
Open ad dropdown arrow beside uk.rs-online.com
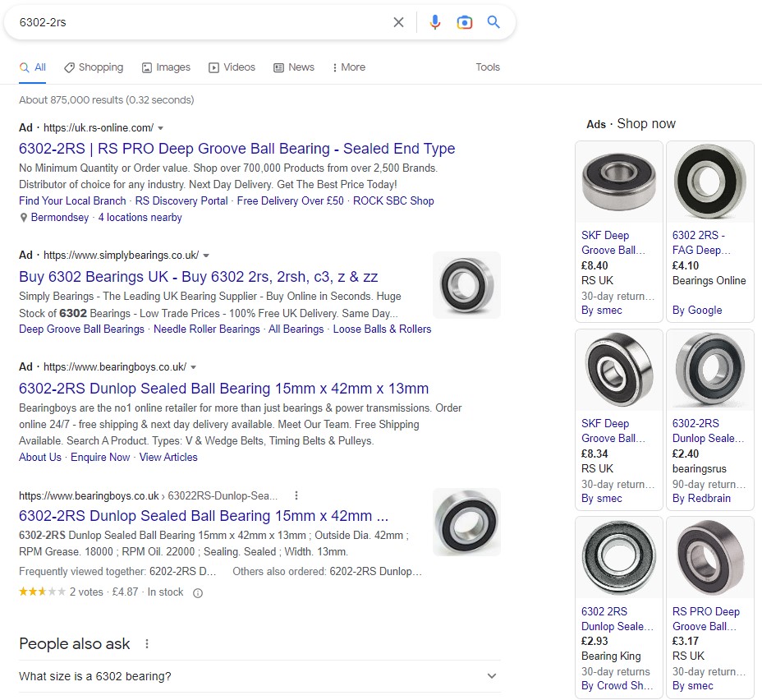click(x=161, y=128)
